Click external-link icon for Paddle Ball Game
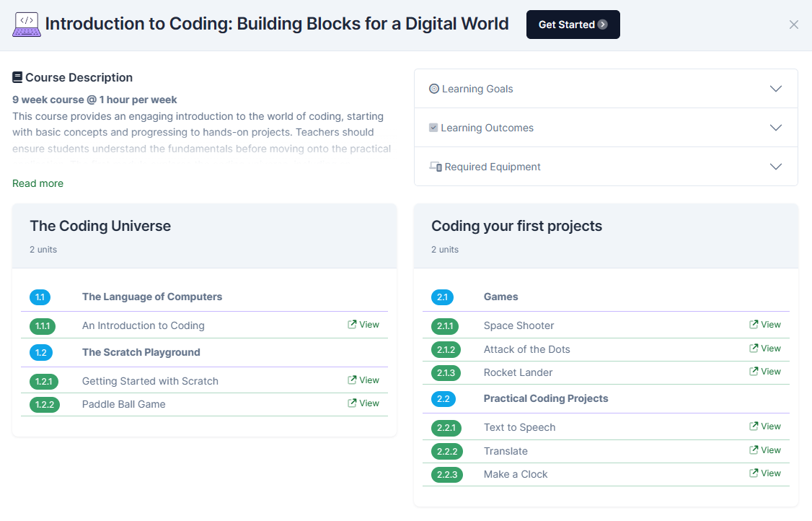The height and width of the screenshot is (521, 812). 352,403
